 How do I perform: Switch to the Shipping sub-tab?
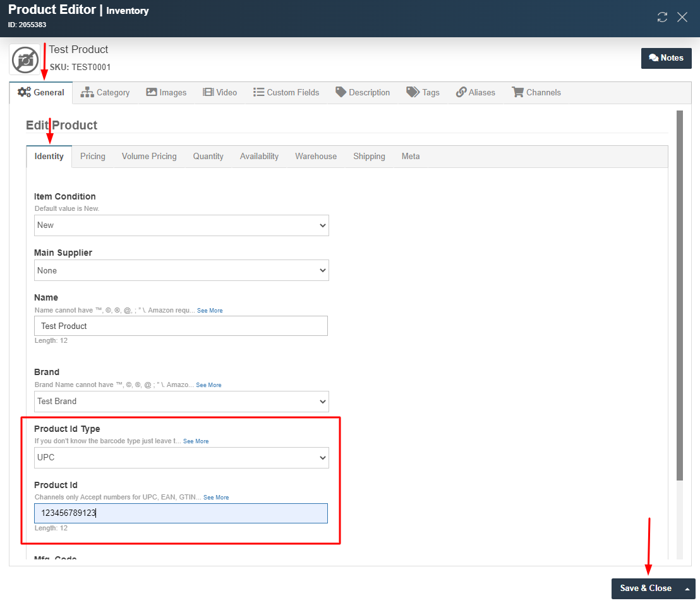(369, 157)
